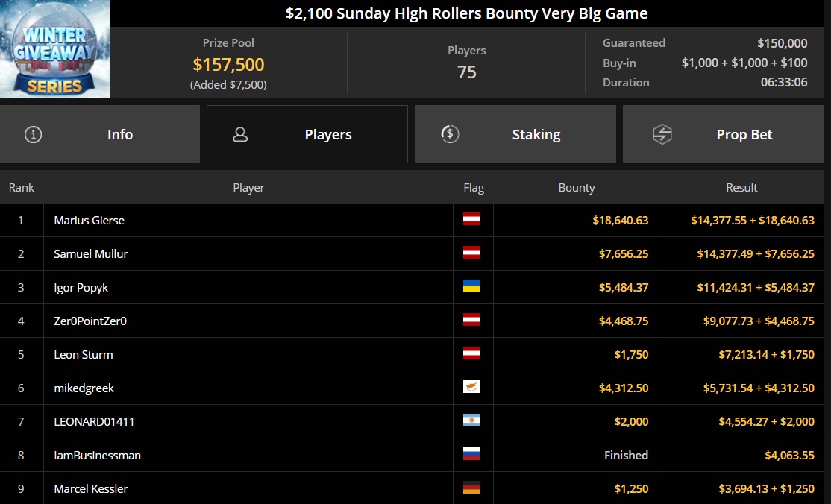Image resolution: width=831 pixels, height=504 pixels.
Task: Click Igor Popyk's Ukraine flag
Action: coord(471,286)
